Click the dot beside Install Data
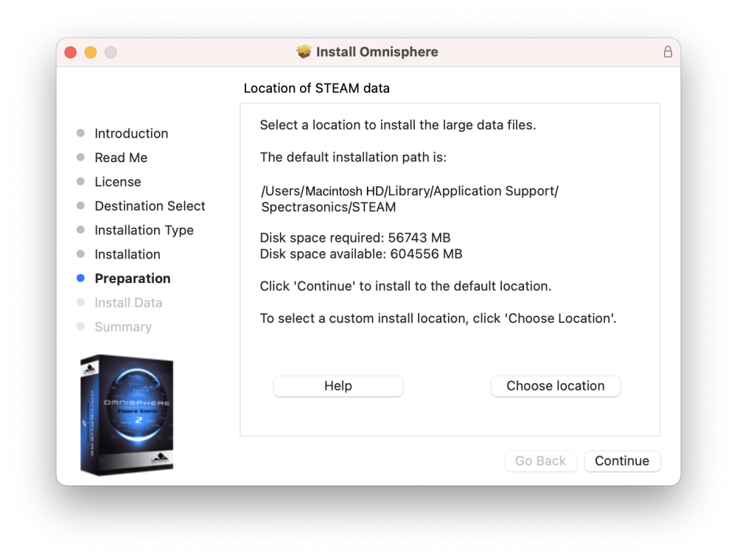This screenshot has height=560, width=737. (x=80, y=302)
